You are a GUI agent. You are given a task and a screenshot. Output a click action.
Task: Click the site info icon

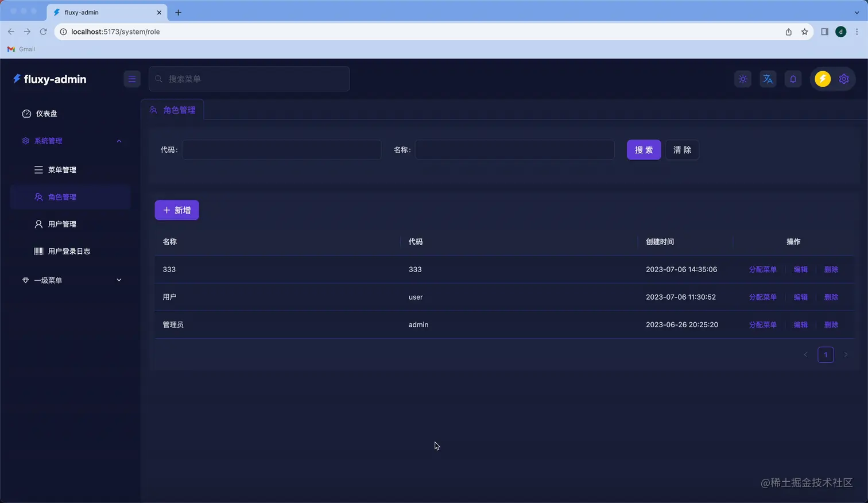63,32
